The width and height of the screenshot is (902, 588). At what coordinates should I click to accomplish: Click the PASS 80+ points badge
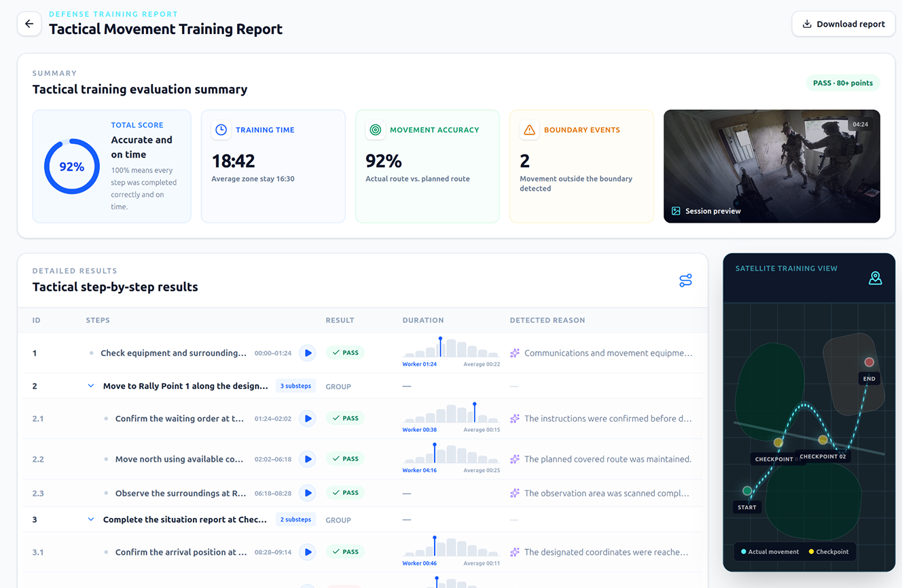(843, 83)
